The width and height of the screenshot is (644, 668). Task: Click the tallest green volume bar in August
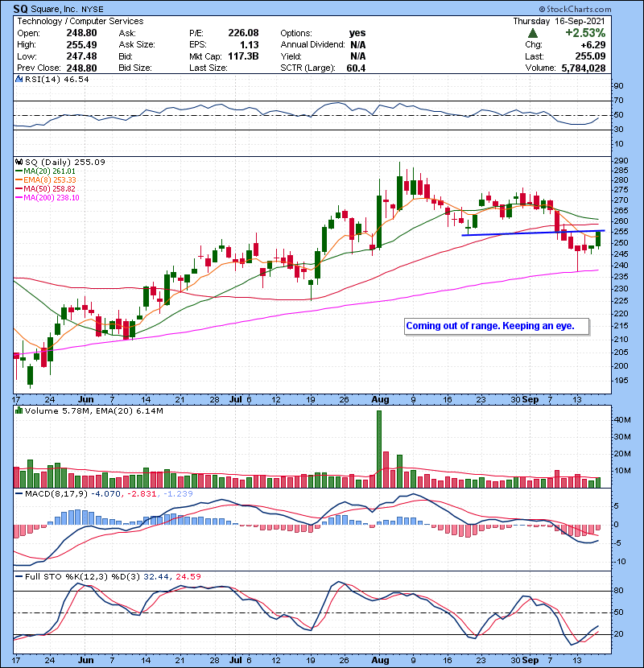click(379, 449)
